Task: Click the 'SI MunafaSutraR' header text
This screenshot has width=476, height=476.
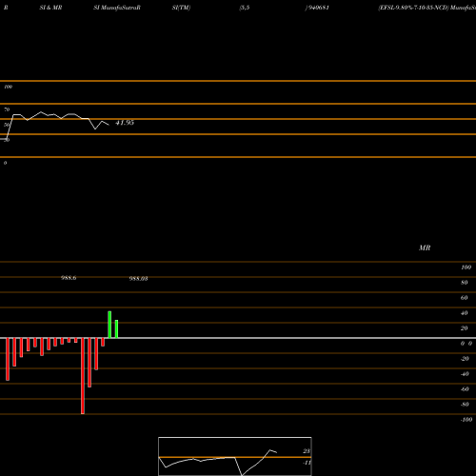Action: pyautogui.click(x=117, y=8)
